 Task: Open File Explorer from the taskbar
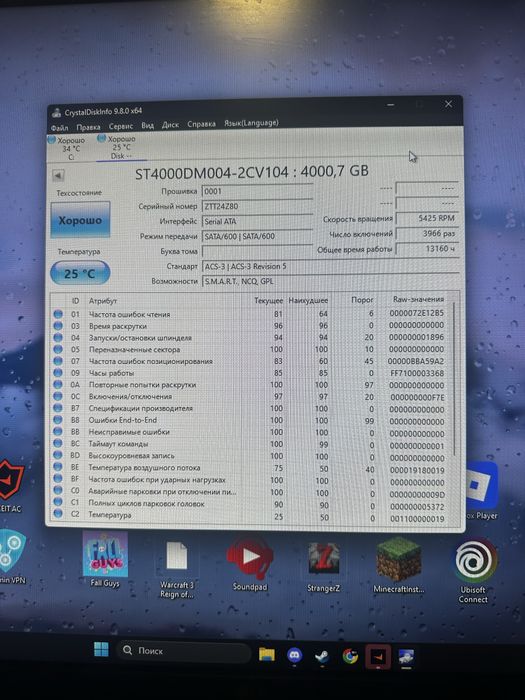click(x=267, y=654)
